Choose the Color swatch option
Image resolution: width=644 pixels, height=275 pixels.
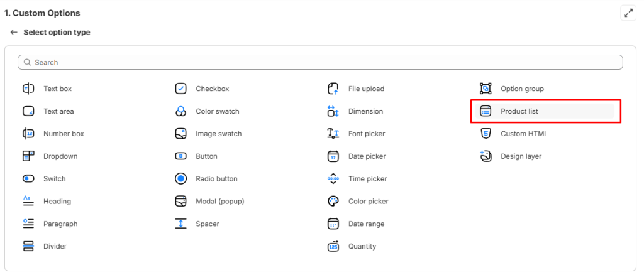pos(217,112)
